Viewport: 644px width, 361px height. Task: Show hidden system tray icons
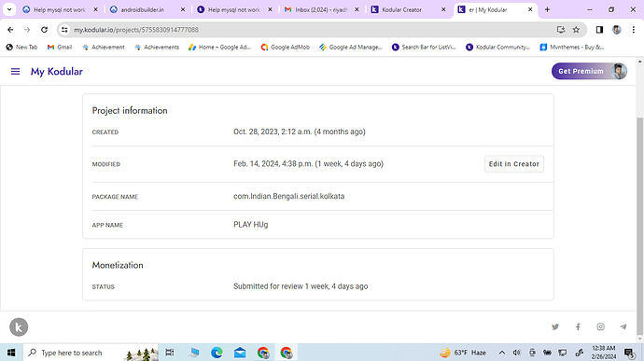[502, 353]
